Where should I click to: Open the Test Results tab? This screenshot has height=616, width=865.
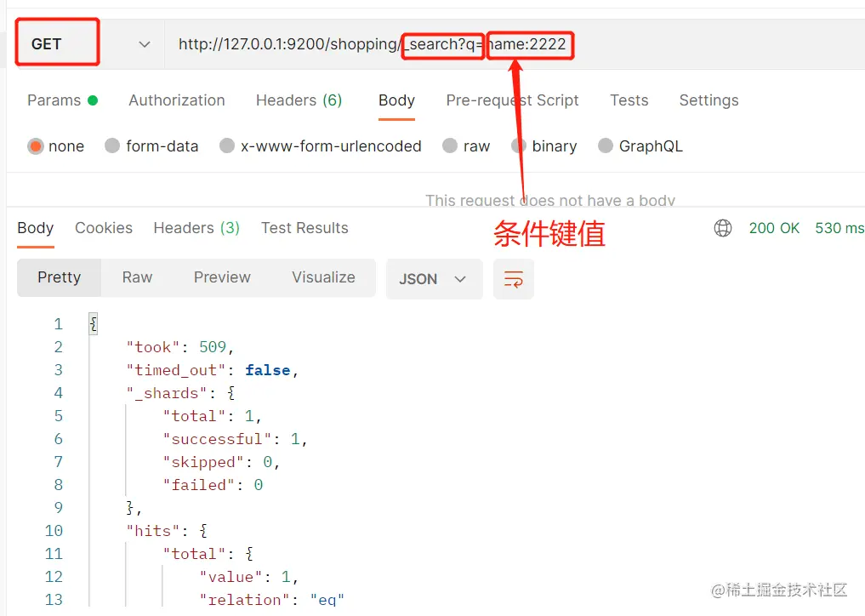(304, 227)
